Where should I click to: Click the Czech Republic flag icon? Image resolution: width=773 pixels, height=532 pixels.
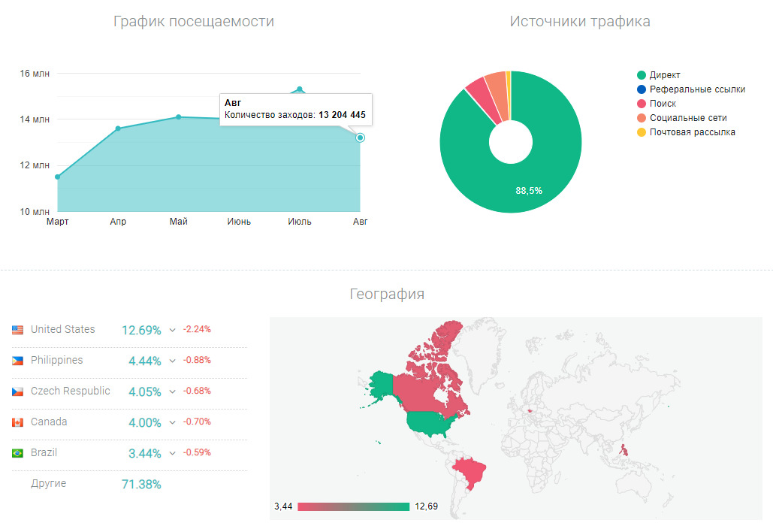pyautogui.click(x=18, y=391)
